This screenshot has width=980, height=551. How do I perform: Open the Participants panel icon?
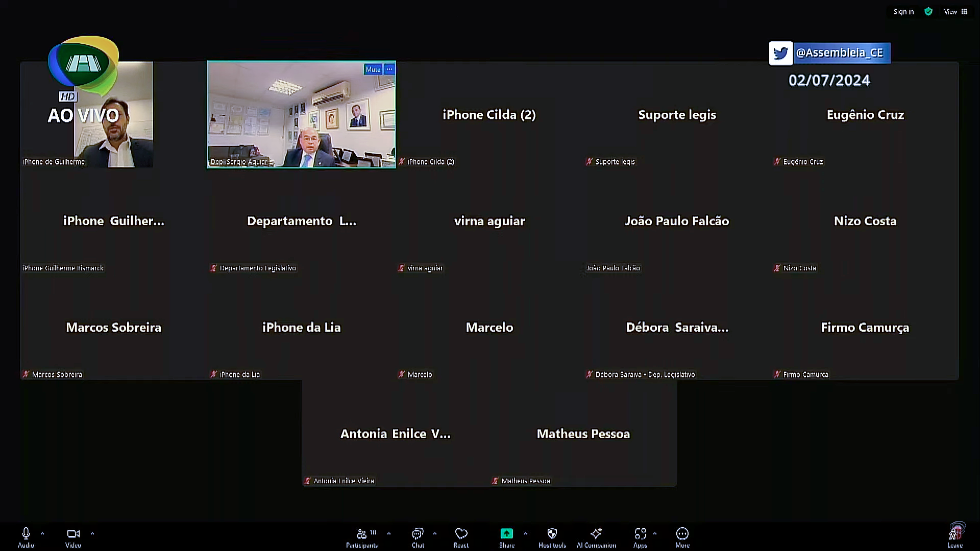pyautogui.click(x=362, y=534)
